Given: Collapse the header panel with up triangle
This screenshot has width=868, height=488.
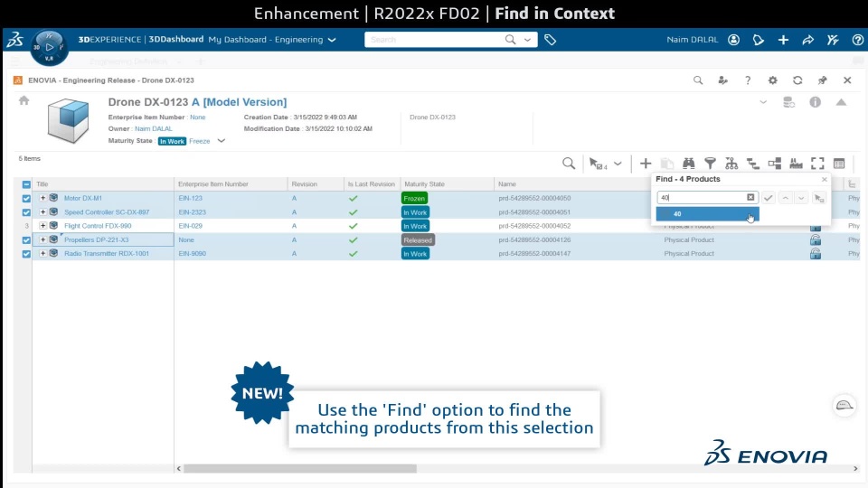Looking at the screenshot, I should 842,102.
